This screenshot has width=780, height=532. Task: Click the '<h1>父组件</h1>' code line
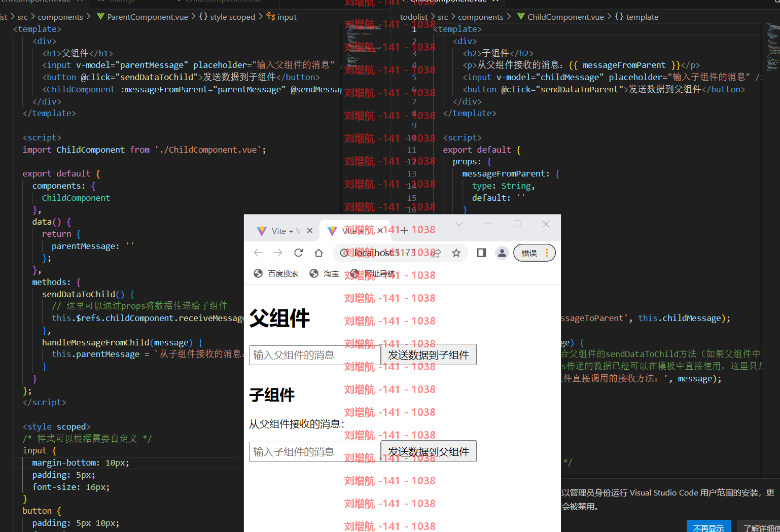[x=78, y=53]
